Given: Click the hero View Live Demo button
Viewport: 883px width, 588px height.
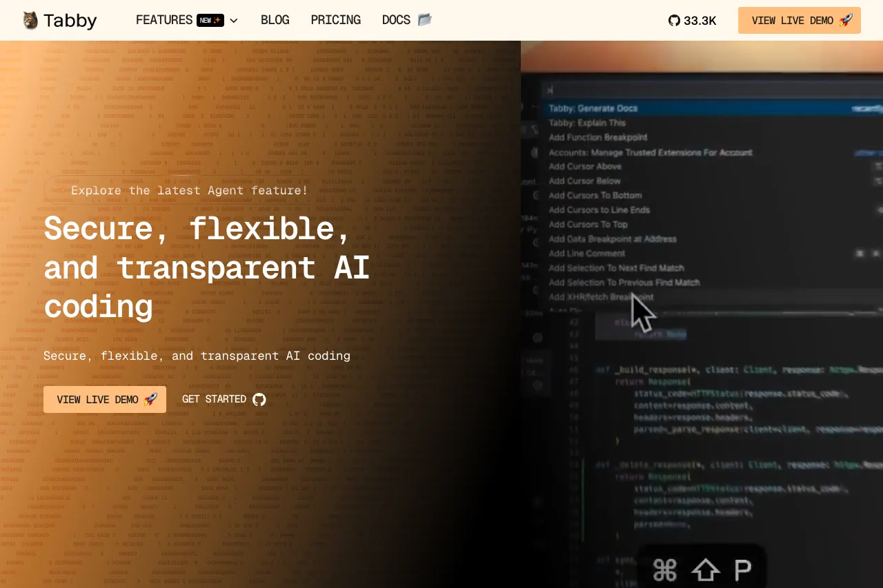Looking at the screenshot, I should pos(105,399).
